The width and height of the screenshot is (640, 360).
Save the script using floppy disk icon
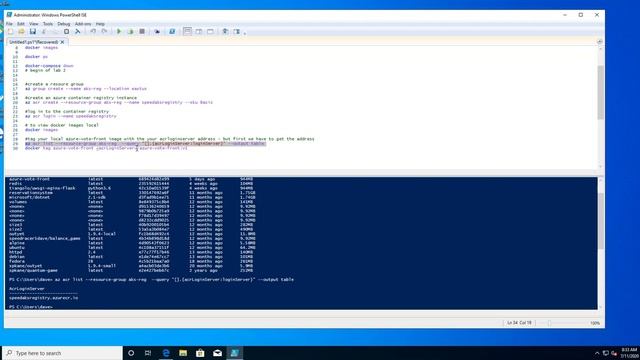pyautogui.click(x=33, y=31)
